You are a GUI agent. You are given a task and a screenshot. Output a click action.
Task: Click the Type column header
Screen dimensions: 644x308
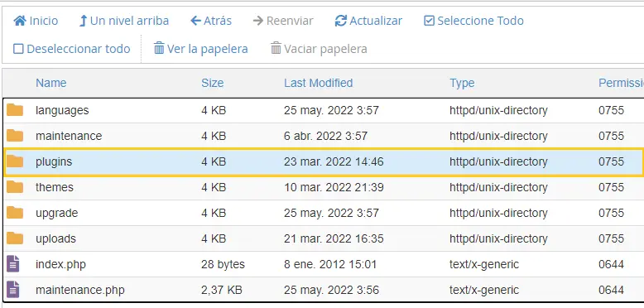tap(462, 83)
